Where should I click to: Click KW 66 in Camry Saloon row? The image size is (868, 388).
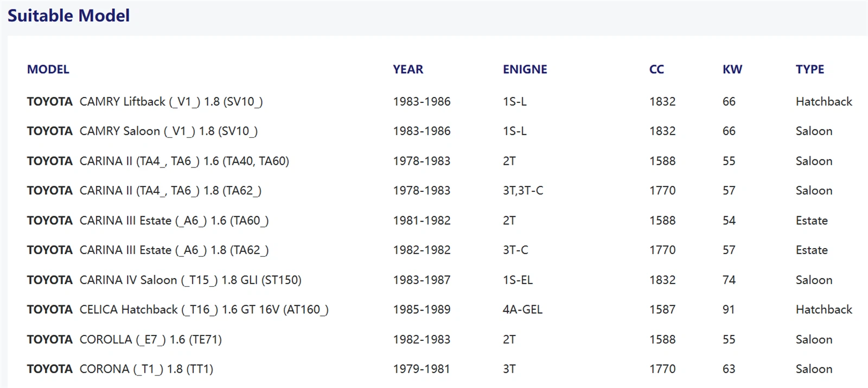click(729, 131)
